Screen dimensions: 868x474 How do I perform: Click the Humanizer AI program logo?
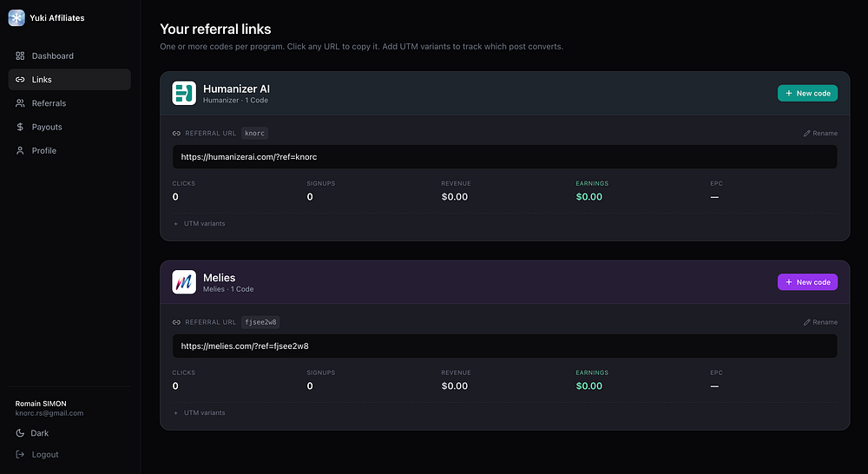184,93
